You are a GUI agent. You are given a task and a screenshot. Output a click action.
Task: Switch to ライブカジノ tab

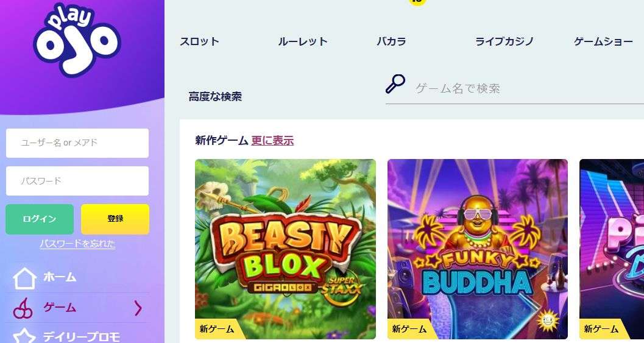504,41
